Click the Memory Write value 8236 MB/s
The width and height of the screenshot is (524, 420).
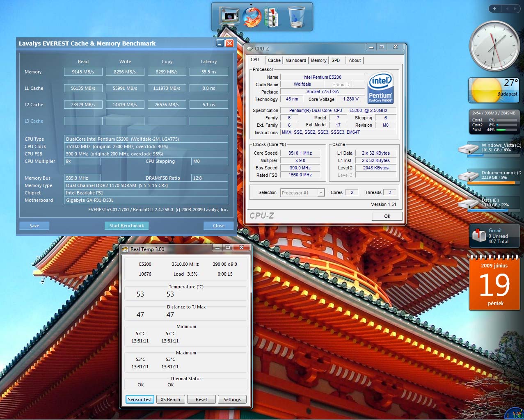(125, 72)
